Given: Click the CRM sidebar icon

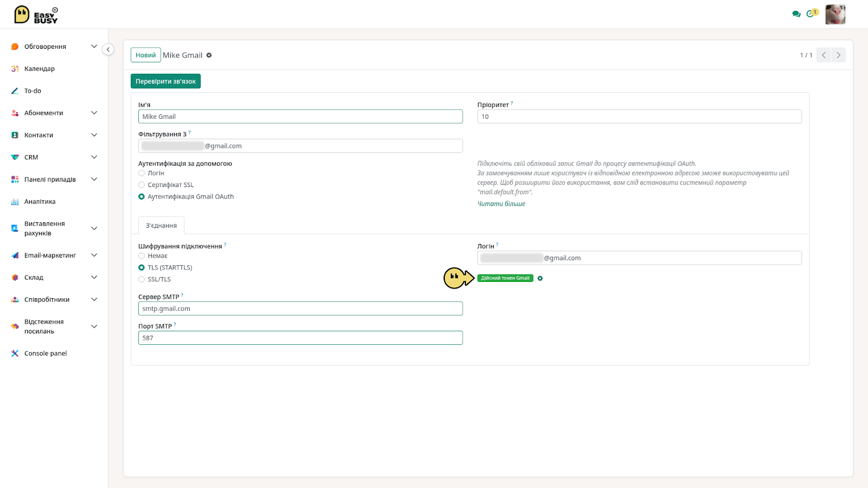Looking at the screenshot, I should point(15,157).
